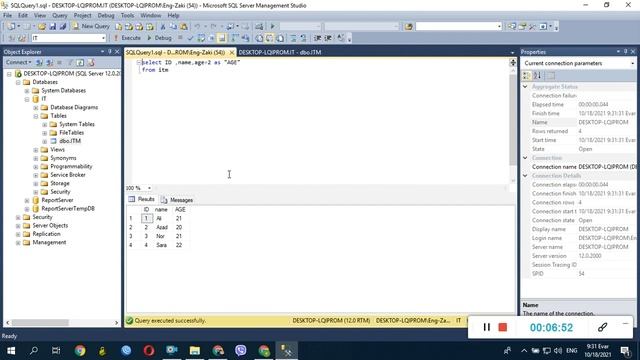Click the Paste icon in the toolbar

[184, 27]
